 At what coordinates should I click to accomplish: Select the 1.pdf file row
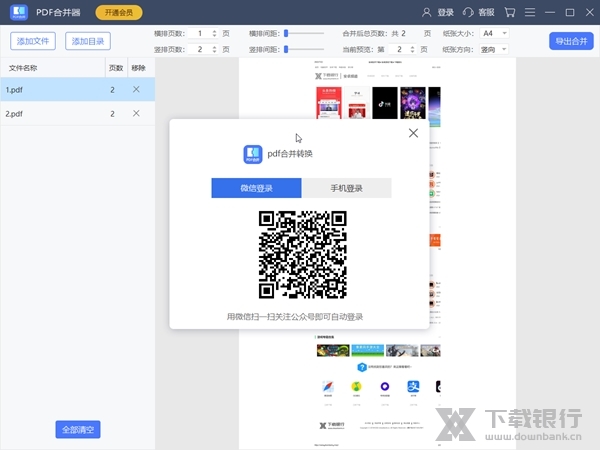(x=78, y=90)
